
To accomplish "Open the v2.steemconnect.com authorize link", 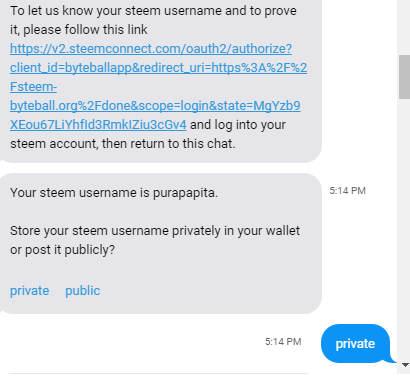I will [x=151, y=49].
